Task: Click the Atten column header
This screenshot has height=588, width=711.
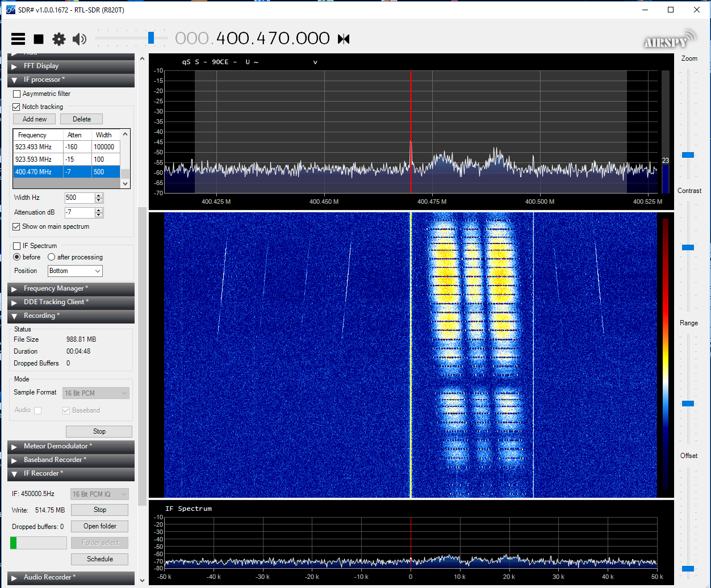Action: pyautogui.click(x=77, y=135)
